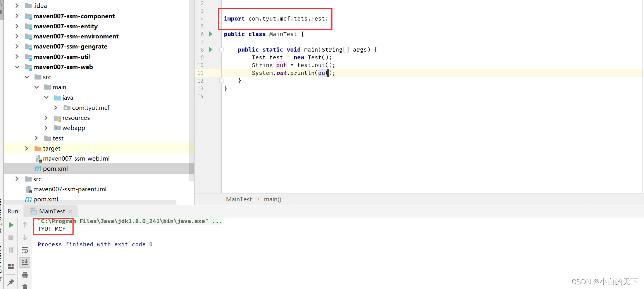Collapse the main folder
This screenshot has width=644, height=289.
tap(36, 87)
